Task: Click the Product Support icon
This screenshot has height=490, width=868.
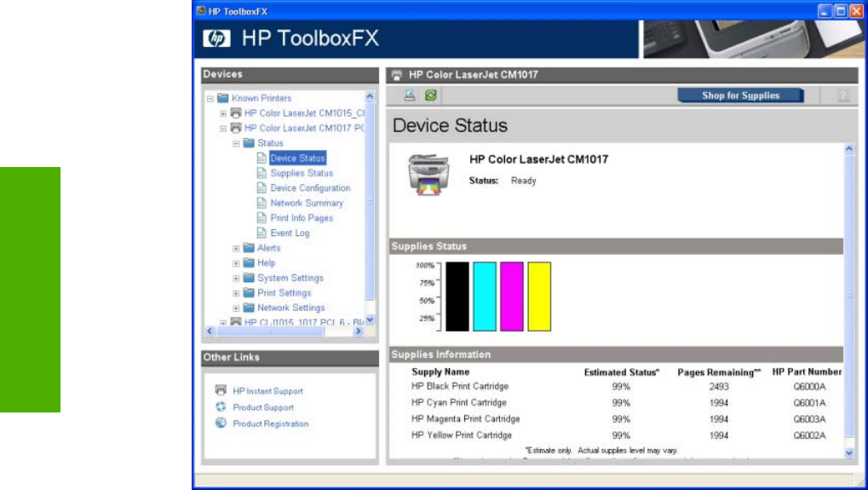Action: tap(221, 406)
